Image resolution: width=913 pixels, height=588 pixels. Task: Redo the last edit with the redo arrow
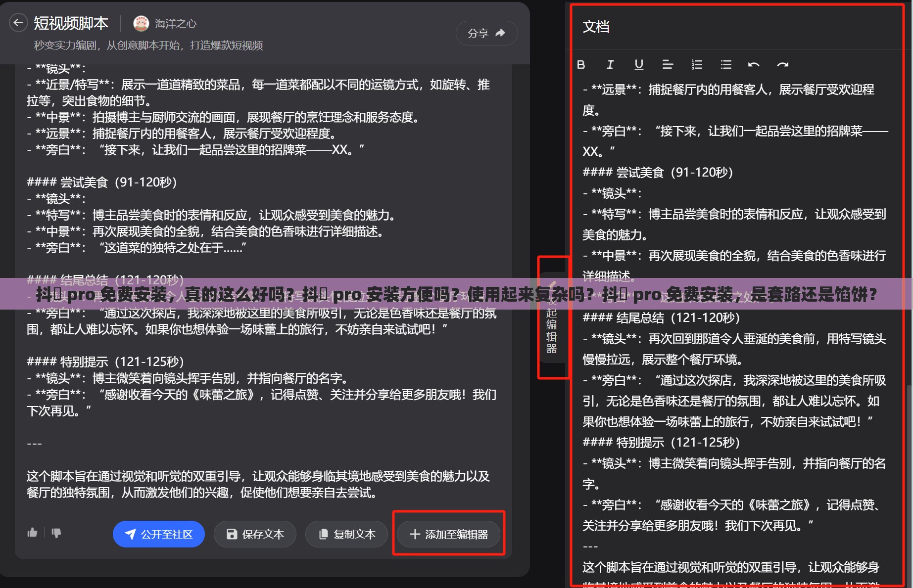(782, 65)
